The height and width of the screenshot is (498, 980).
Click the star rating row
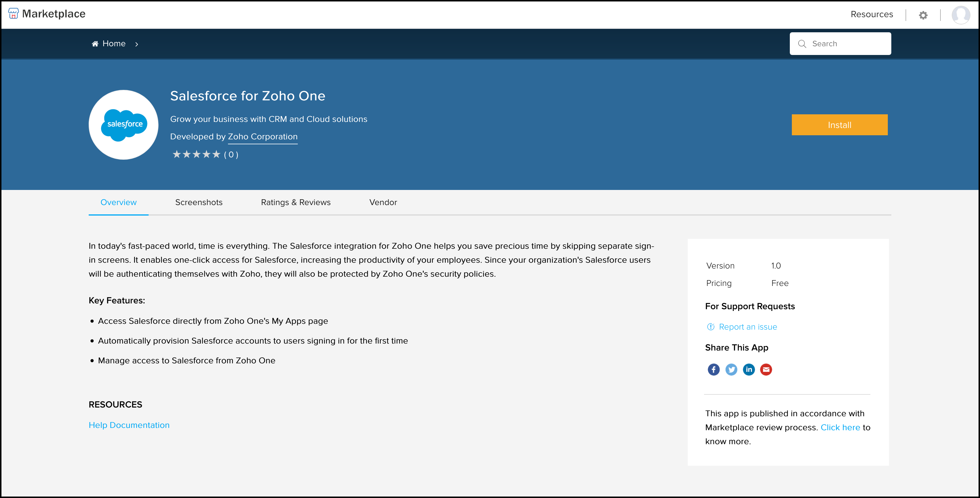pos(196,154)
